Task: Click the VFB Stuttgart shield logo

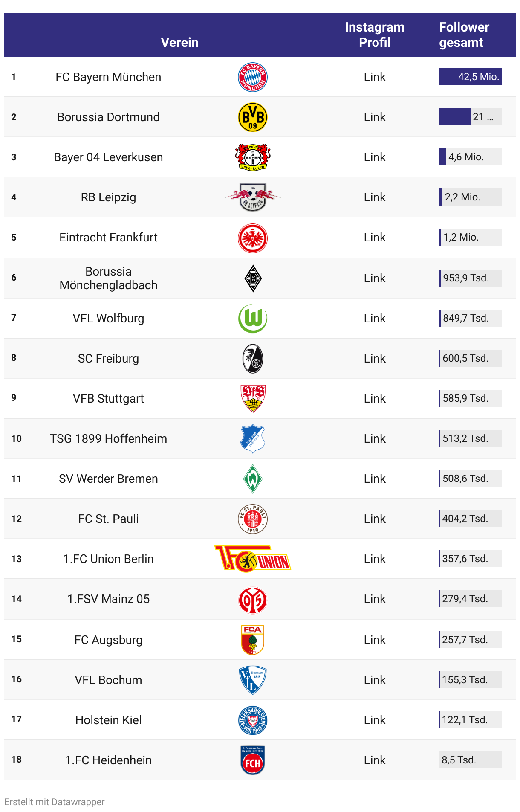Action: [253, 398]
